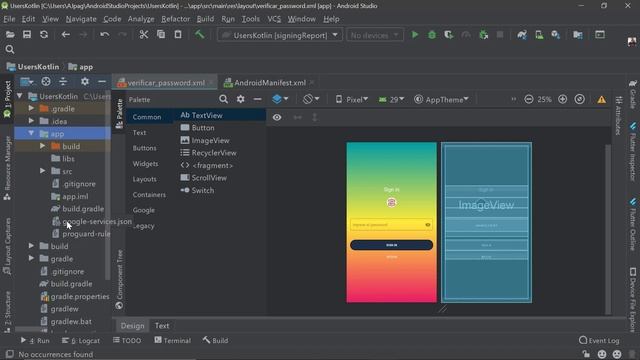640x360 pixels.
Task: Expand the .gradle folder node
Action: point(31,109)
